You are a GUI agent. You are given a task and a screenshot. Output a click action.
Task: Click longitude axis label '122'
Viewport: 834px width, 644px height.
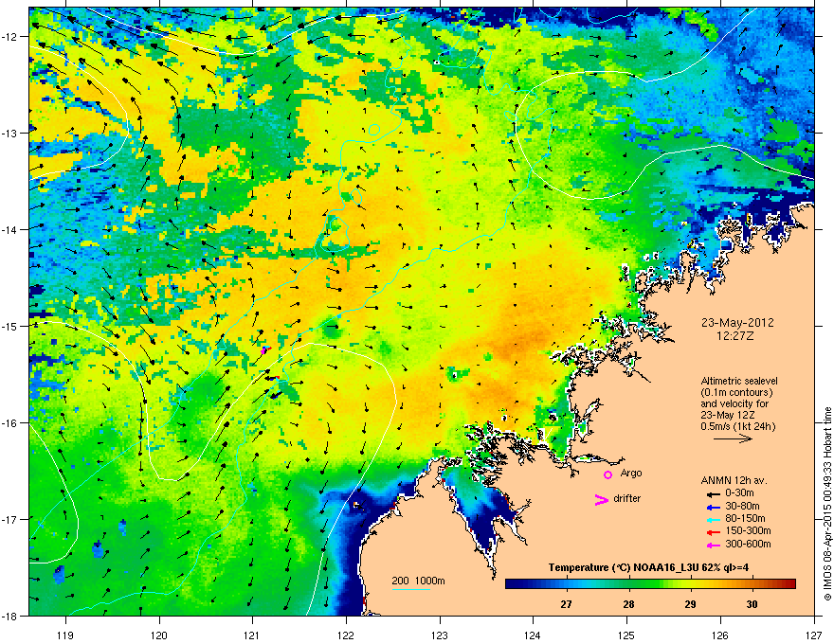pos(346,635)
